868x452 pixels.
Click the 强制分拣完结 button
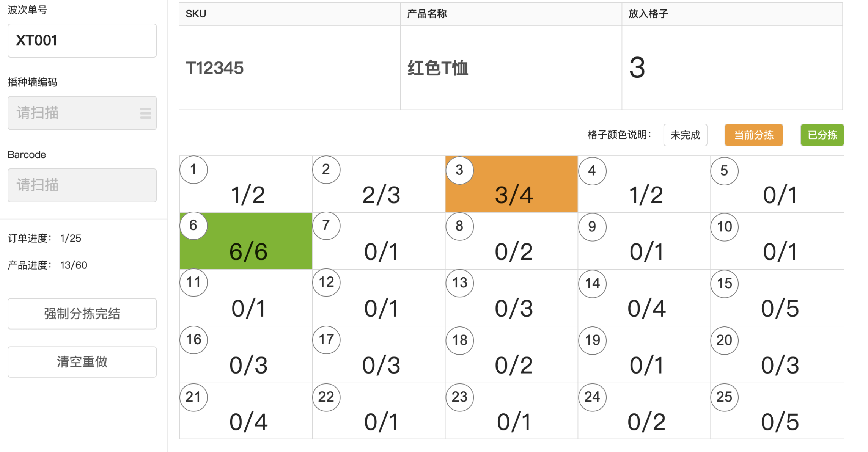(x=82, y=314)
